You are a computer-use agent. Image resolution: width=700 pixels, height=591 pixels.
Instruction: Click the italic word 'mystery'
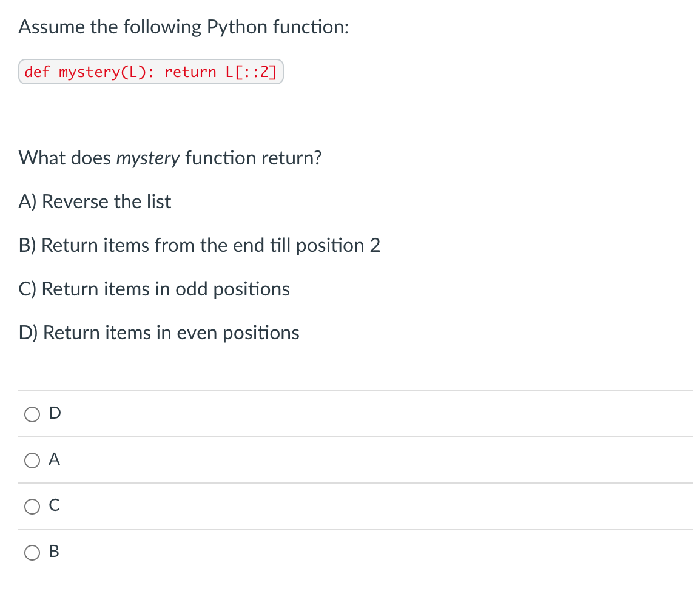point(148,158)
